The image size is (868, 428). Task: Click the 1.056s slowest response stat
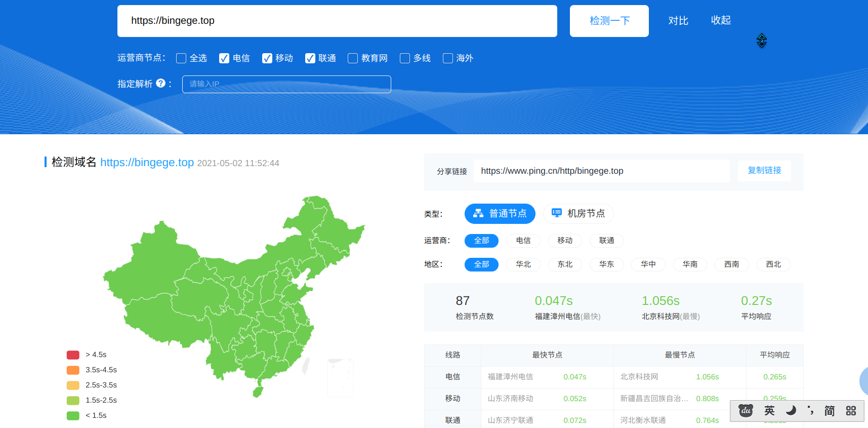[671, 307]
